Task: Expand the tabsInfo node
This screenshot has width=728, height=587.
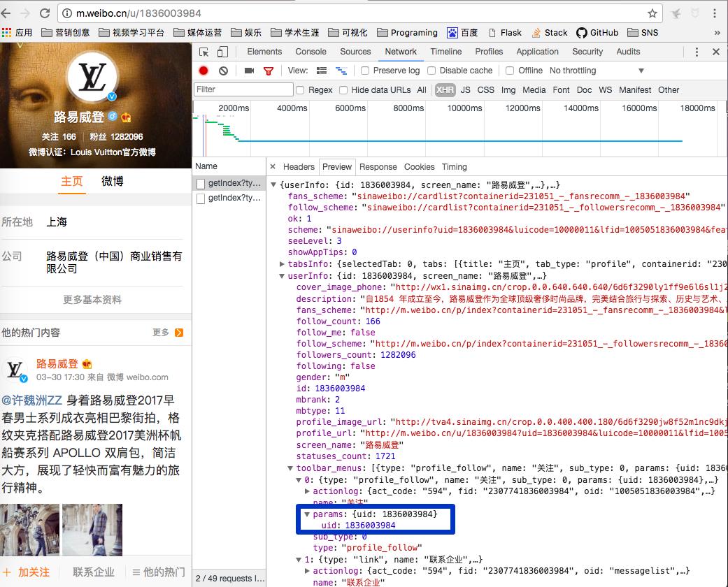Action: (282, 264)
